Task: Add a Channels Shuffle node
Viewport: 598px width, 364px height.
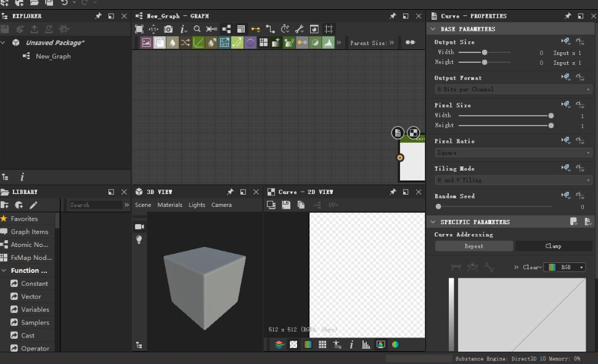Action: (186, 42)
